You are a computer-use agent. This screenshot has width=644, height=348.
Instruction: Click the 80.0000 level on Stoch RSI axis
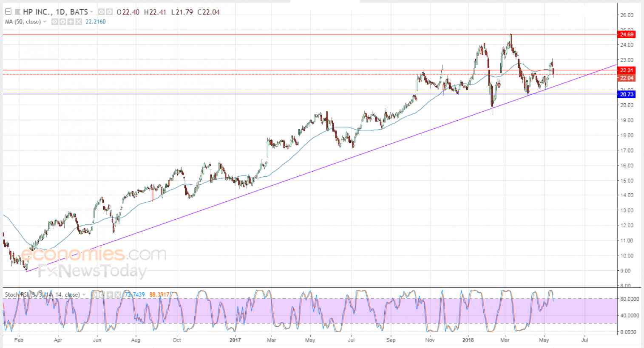pyautogui.click(x=630, y=299)
